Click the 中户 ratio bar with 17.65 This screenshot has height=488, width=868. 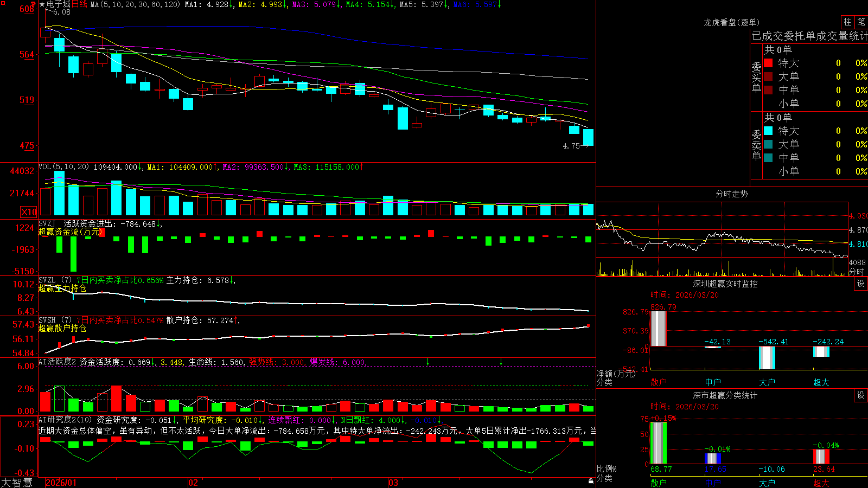(713, 459)
